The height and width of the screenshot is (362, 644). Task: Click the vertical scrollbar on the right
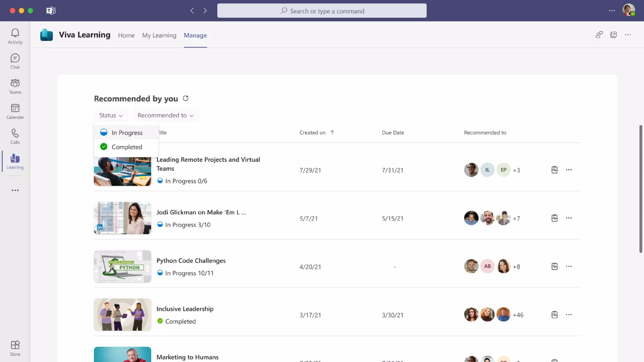(x=641, y=189)
